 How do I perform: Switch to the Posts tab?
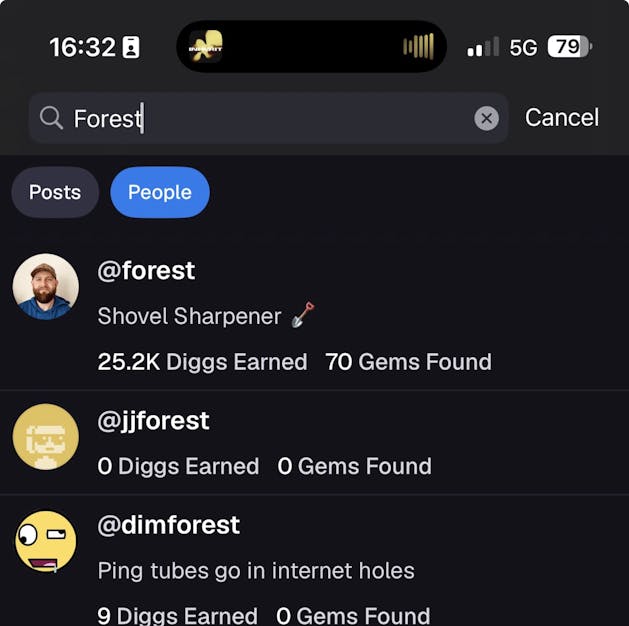[x=55, y=192]
